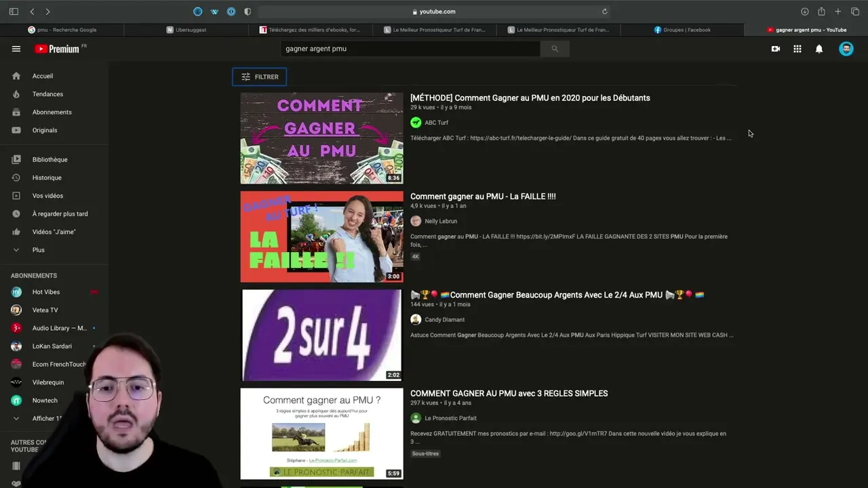Click the search magnifier button

click(x=555, y=49)
